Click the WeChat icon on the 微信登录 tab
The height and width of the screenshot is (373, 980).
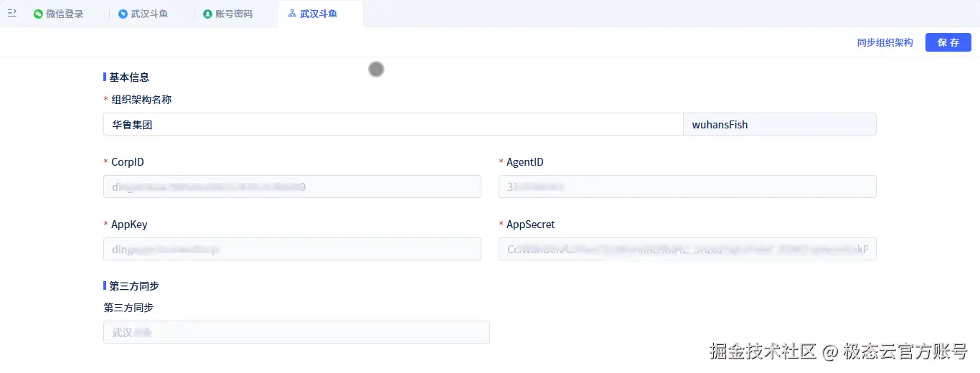(x=38, y=14)
